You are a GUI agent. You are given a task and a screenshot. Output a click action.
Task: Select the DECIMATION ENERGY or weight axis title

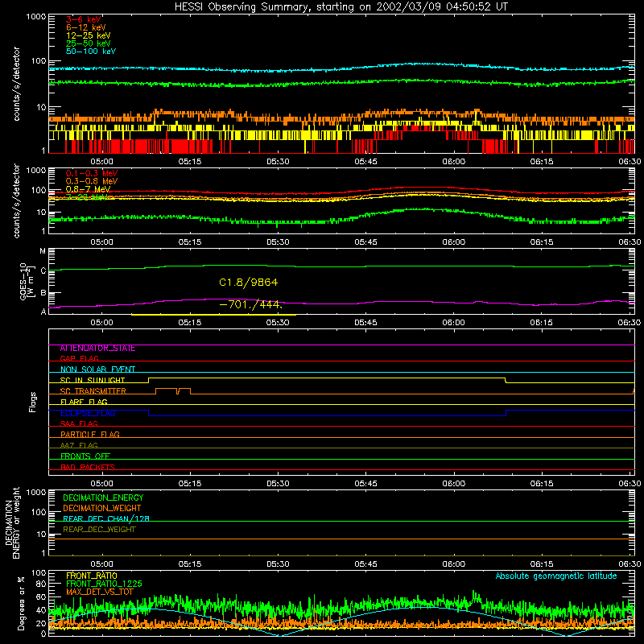pyautogui.click(x=12, y=522)
